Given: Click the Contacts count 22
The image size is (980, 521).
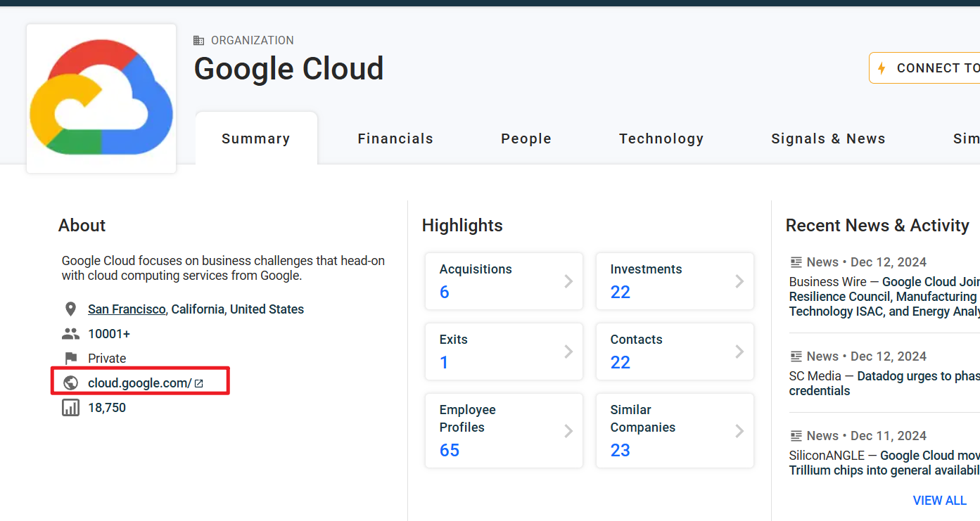Looking at the screenshot, I should coord(621,362).
